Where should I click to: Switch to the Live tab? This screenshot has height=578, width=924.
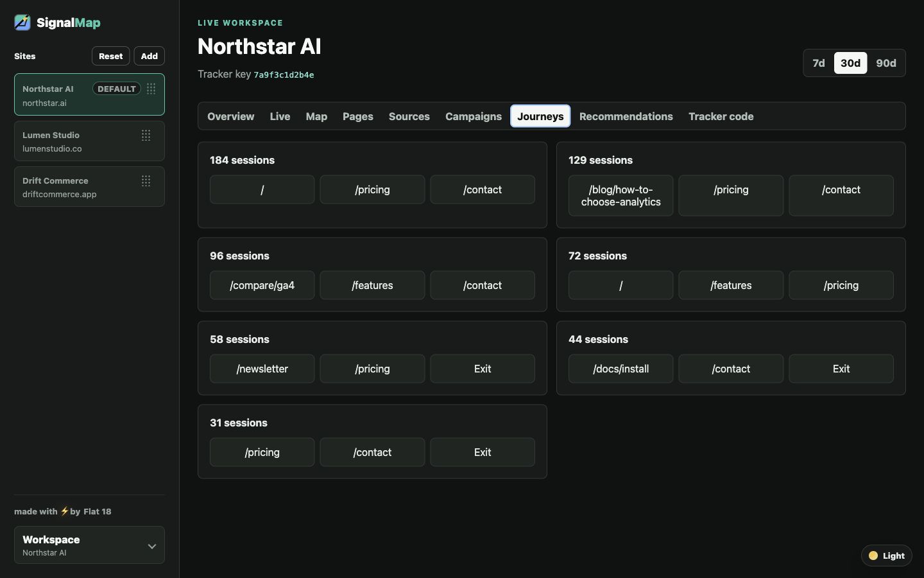point(280,116)
